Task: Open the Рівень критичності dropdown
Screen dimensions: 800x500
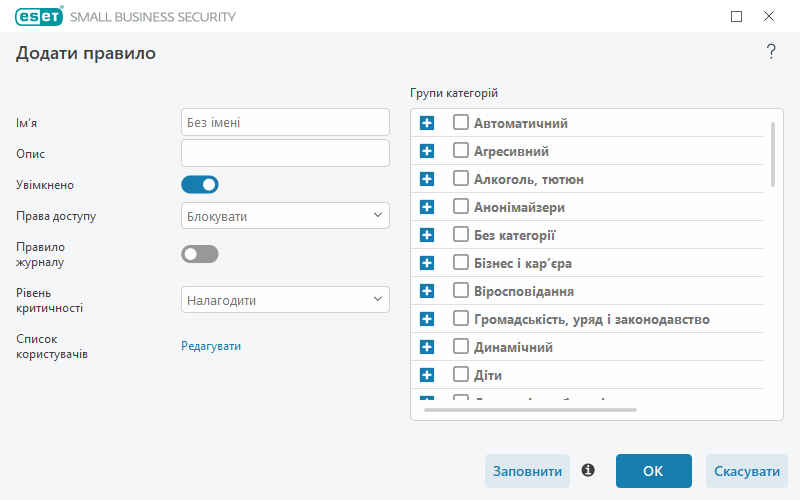Action: (285, 299)
